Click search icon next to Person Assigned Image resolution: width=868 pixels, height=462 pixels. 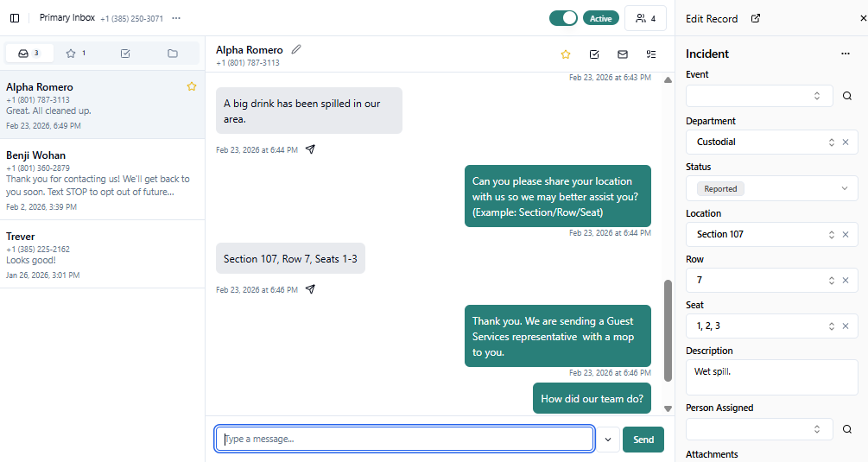847,429
